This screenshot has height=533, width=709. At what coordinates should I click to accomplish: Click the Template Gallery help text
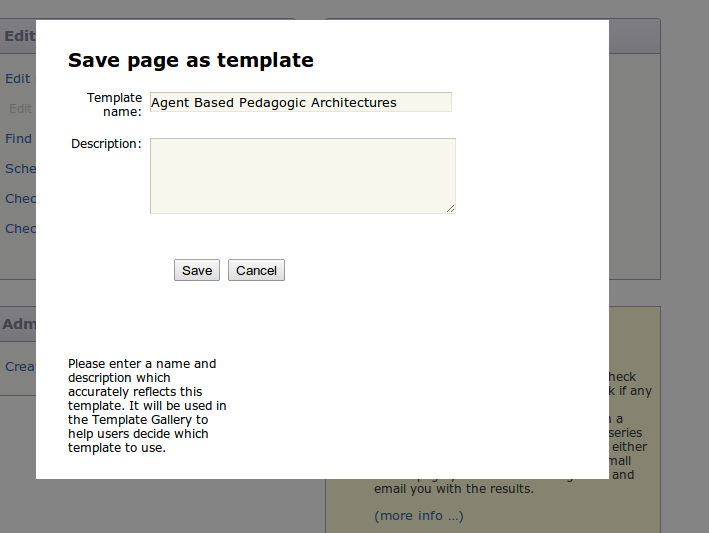point(147,405)
